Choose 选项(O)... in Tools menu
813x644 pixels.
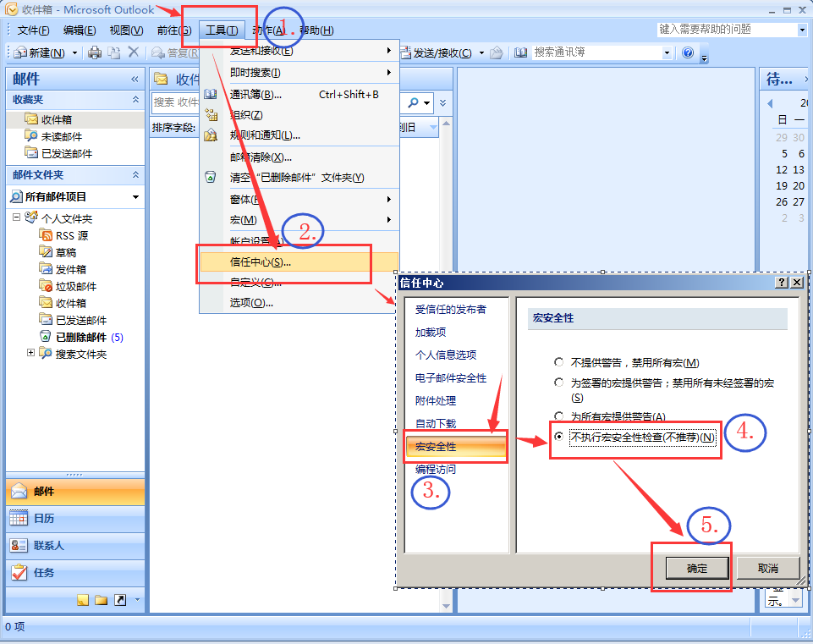click(299, 302)
